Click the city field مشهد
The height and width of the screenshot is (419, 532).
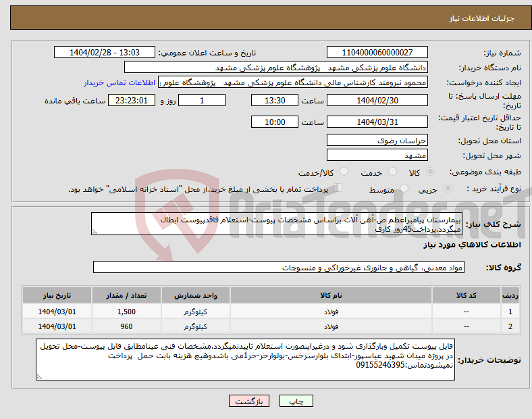tap(377, 155)
